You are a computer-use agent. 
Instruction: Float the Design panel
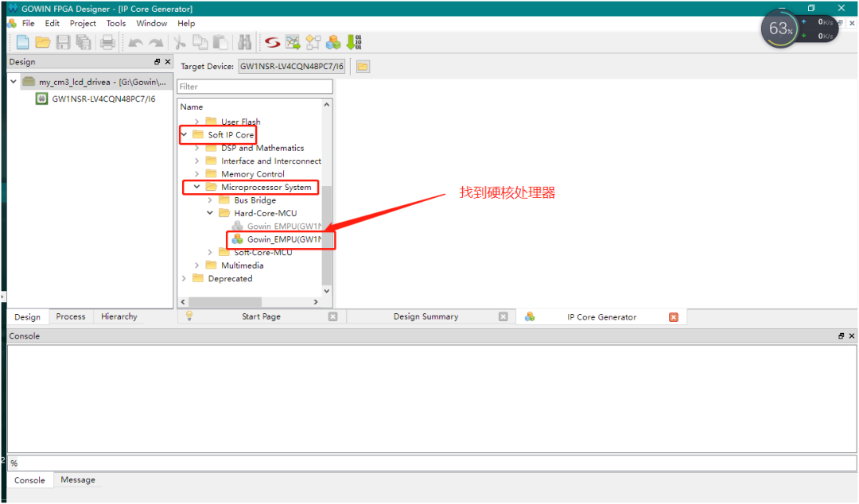click(x=157, y=62)
